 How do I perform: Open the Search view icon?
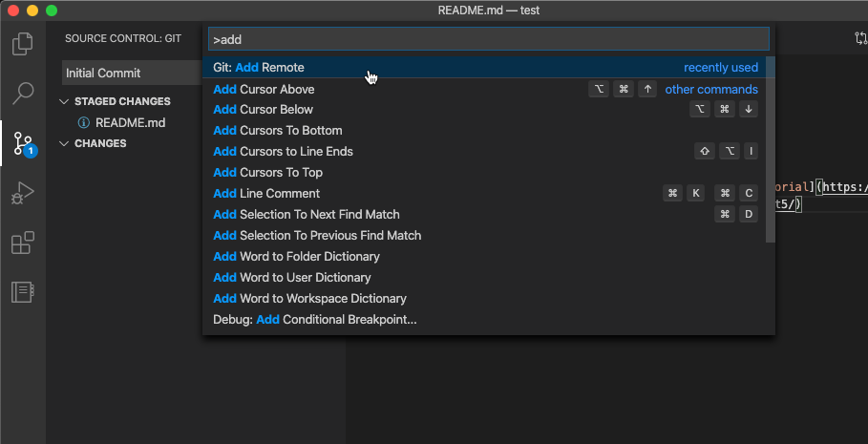[x=23, y=93]
